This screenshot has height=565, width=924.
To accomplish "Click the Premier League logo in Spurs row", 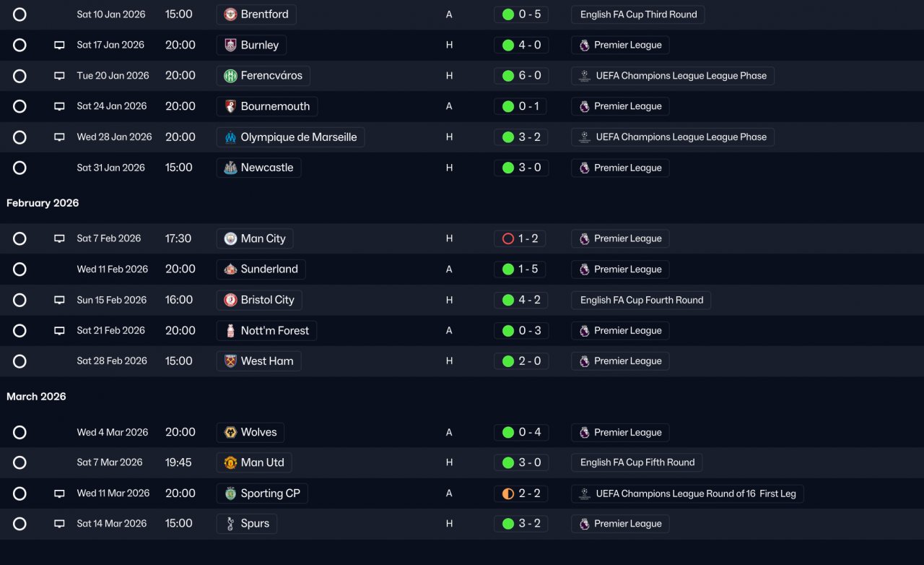I will tap(584, 524).
